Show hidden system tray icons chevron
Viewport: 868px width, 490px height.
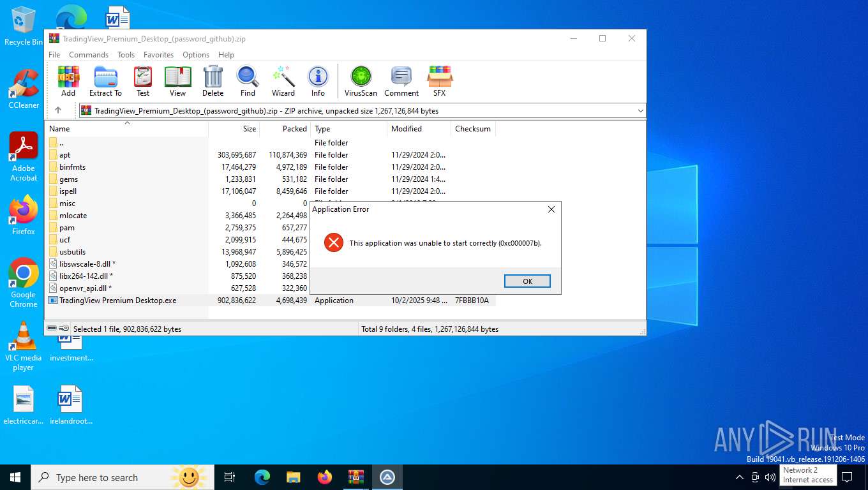(x=740, y=477)
